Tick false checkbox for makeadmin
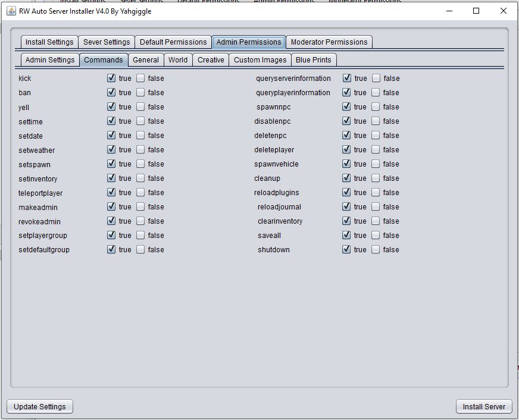 (140, 207)
